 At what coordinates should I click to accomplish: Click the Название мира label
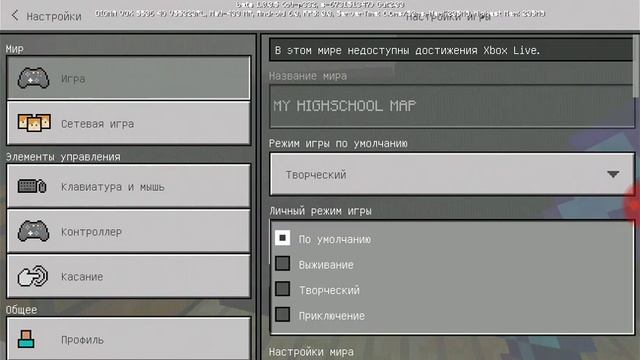(x=308, y=76)
